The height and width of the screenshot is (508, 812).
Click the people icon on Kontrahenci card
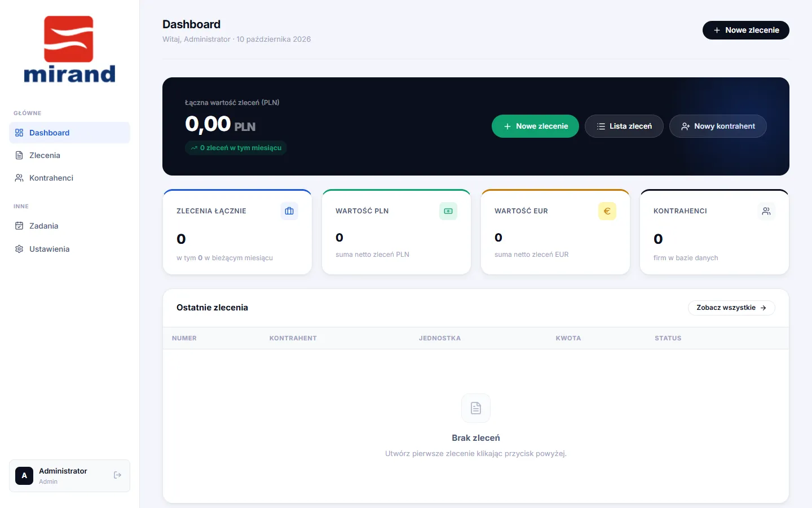(x=766, y=211)
